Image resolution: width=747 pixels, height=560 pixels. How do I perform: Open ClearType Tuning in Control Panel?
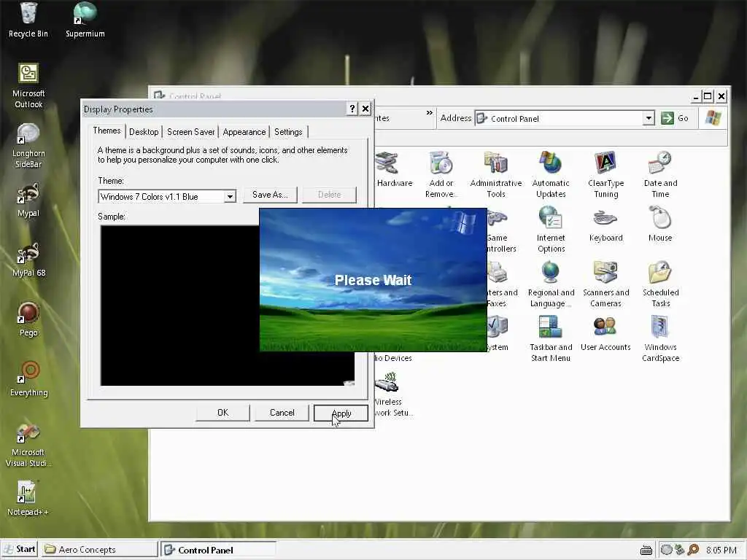click(605, 175)
